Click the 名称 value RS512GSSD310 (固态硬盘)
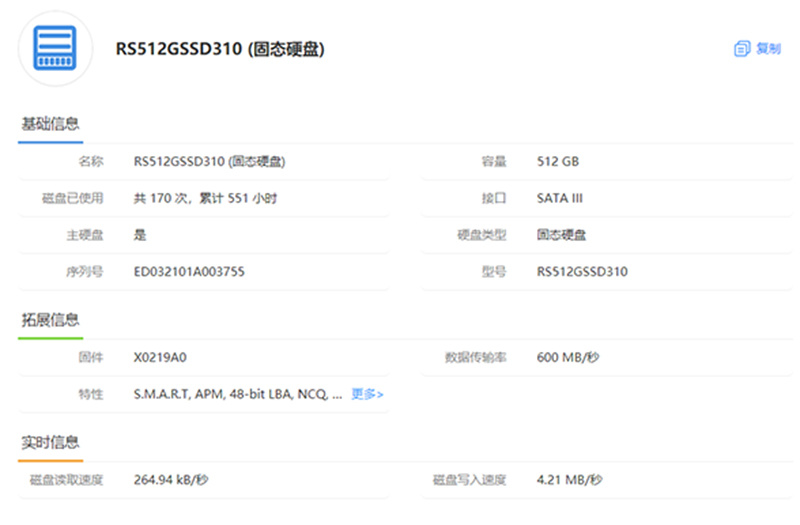 pos(209,161)
